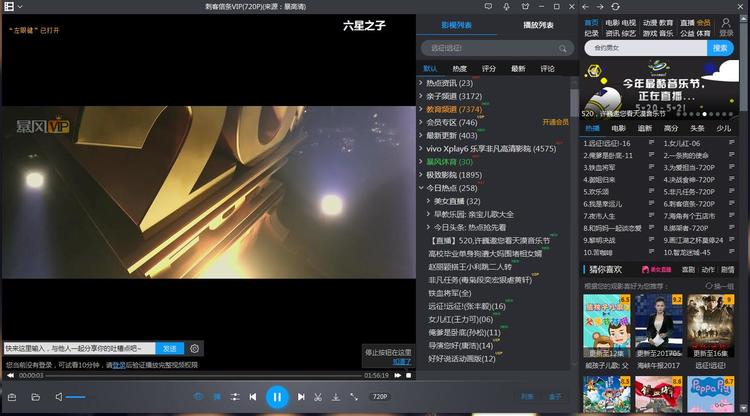Switch to the 播放列表 tab
Viewport: 750px width, 416px height.
539,23
